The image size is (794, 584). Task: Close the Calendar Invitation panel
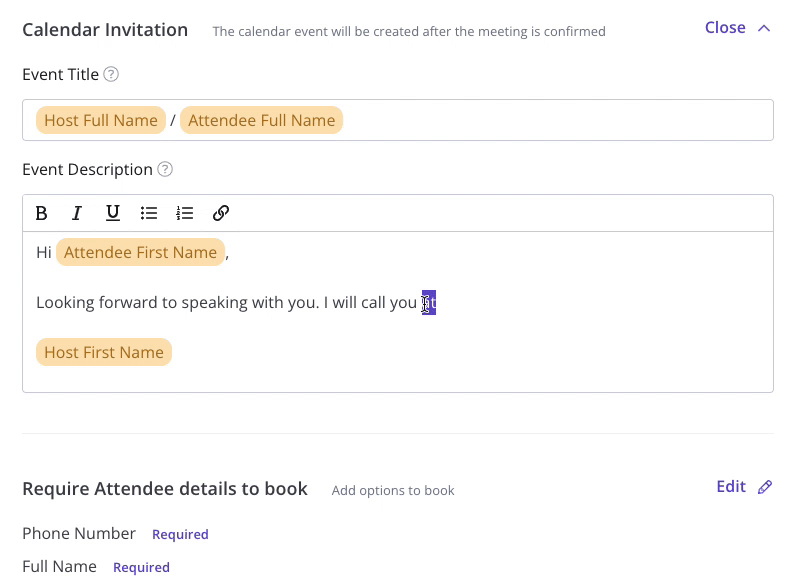coord(725,28)
